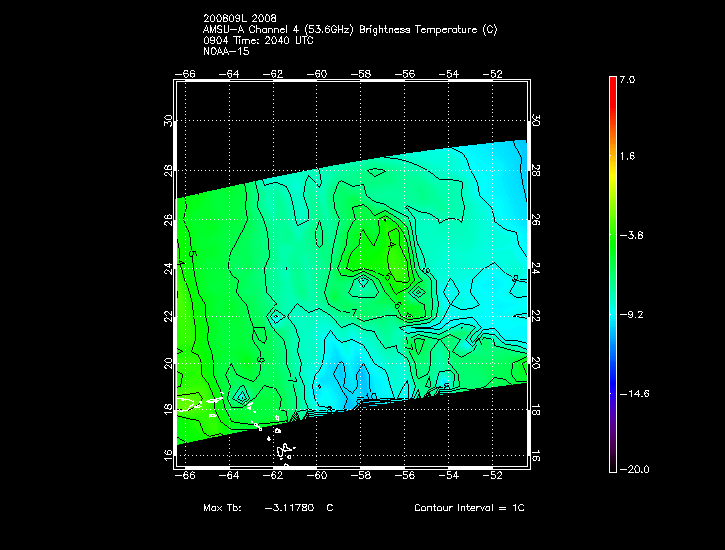725x550 pixels.
Task: Click the NOAA-15 satellite label
Action: pos(226,51)
